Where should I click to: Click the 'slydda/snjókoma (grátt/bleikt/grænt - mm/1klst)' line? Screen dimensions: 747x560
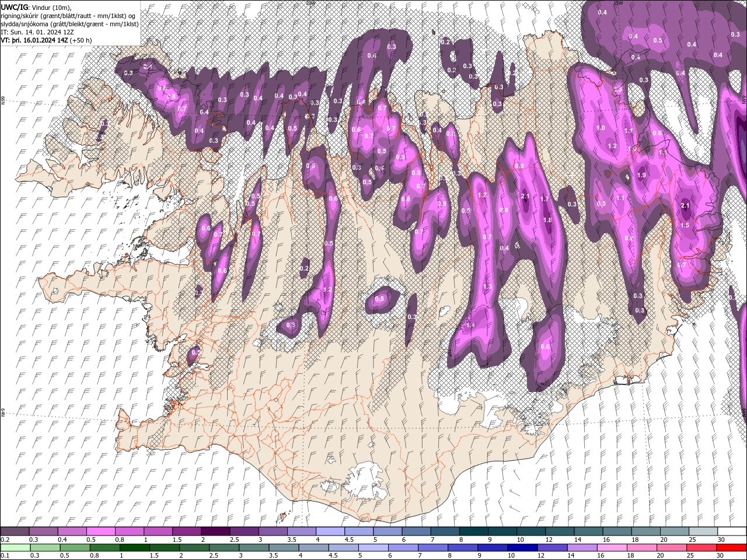(69, 23)
